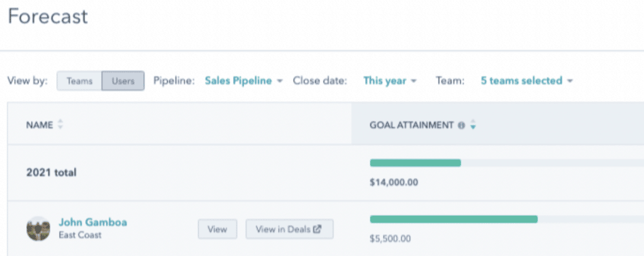The image size is (644, 256).
Task: Sort by Goal Attainment arrows
Action: (x=473, y=125)
